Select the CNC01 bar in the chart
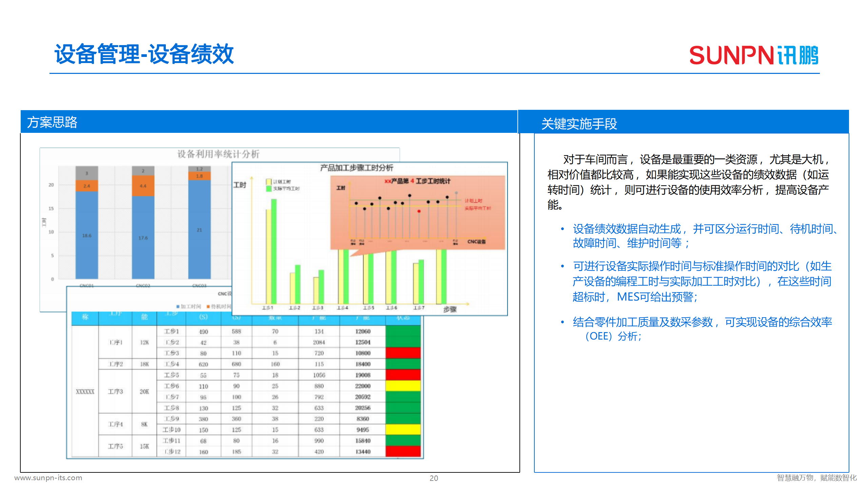 [86, 234]
